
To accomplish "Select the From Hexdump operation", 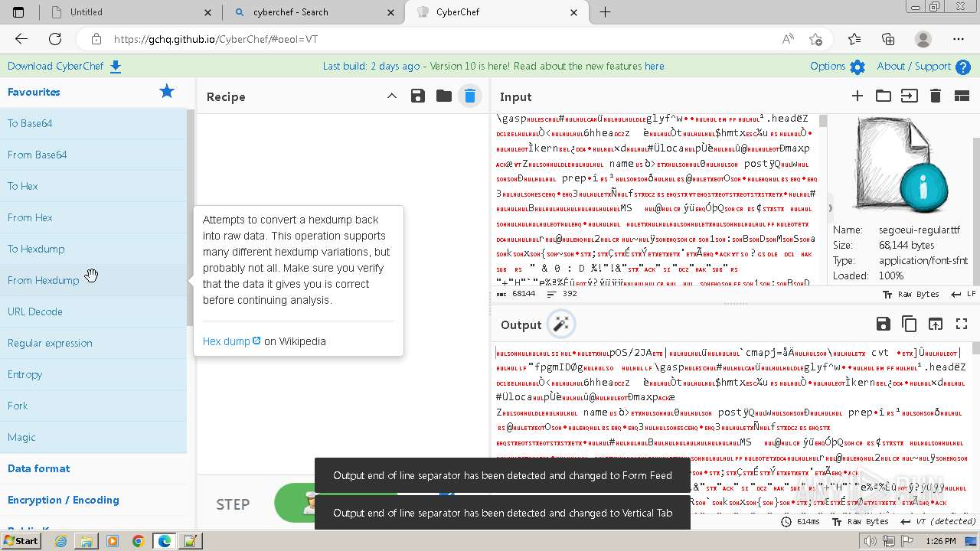I will tap(93, 280).
